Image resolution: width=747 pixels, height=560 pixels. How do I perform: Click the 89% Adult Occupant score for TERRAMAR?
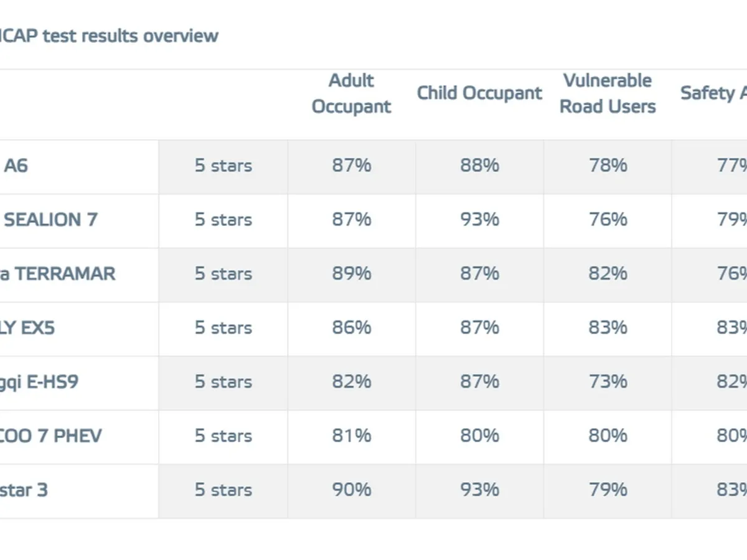pos(351,274)
